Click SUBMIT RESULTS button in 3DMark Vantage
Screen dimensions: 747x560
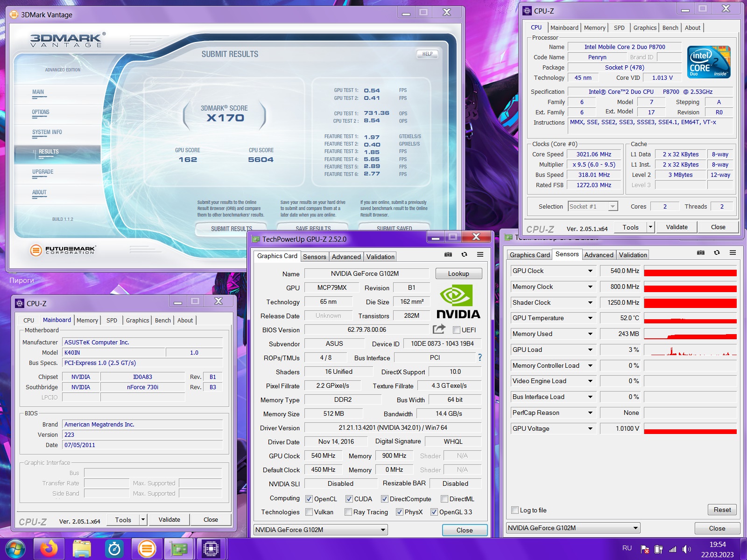pos(232,229)
